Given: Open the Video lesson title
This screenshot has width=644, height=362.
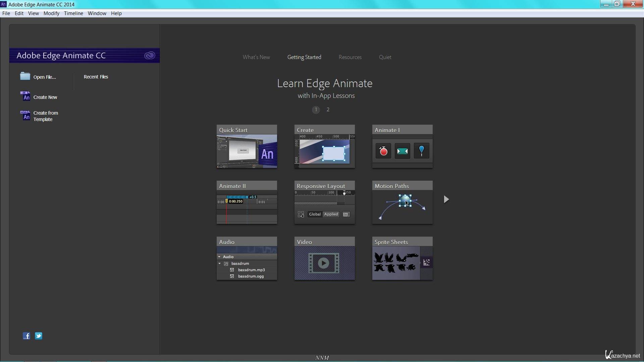Looking at the screenshot, I should [304, 242].
